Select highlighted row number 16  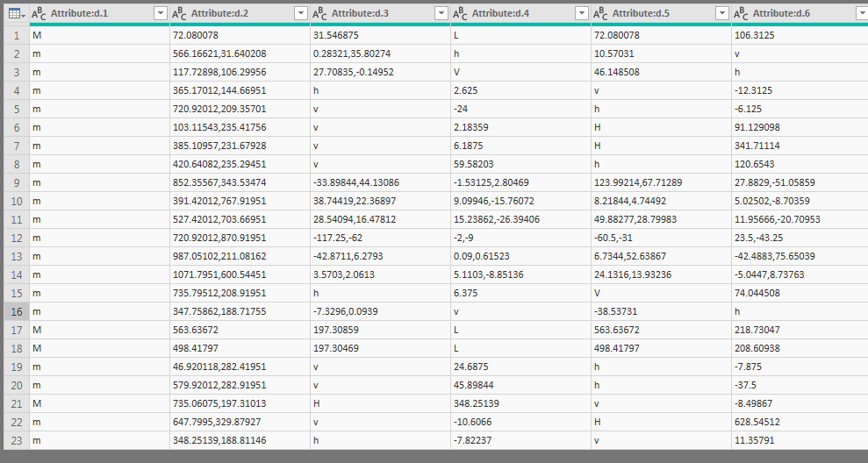coord(17,311)
